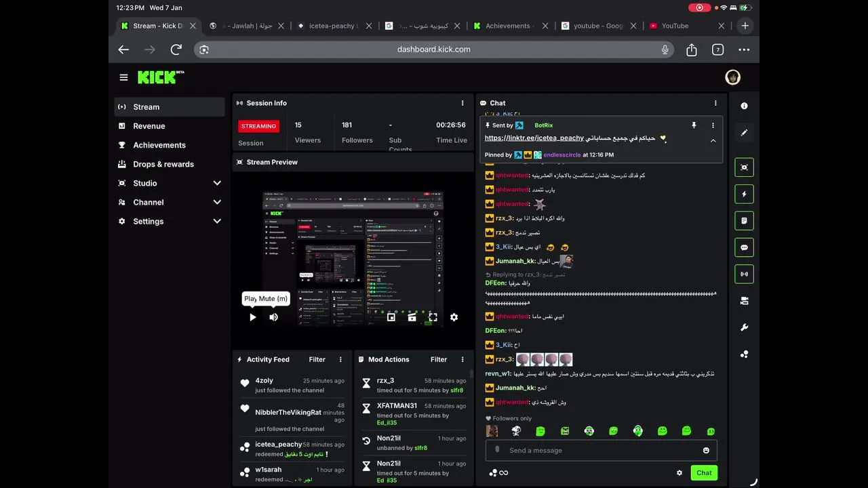868x488 pixels.
Task: Collapse the pinned message with chevron
Action: [713, 141]
